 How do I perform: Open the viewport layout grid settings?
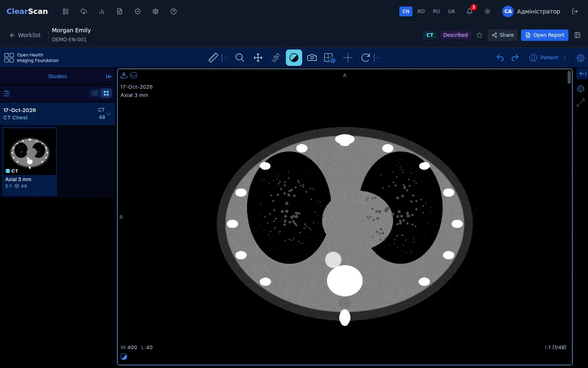[330, 58]
